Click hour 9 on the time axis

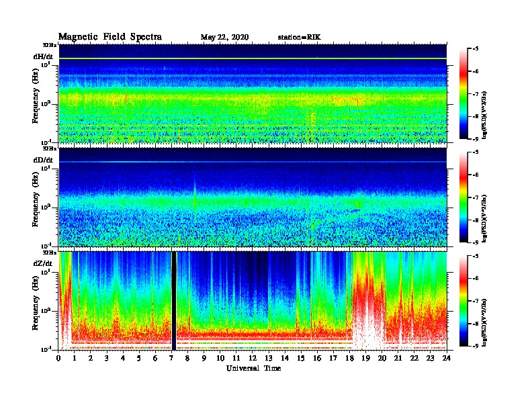[204, 358]
